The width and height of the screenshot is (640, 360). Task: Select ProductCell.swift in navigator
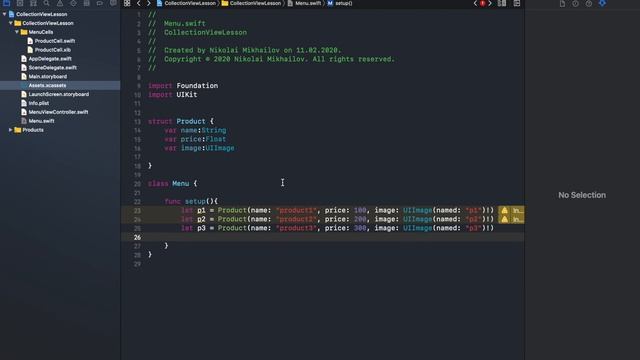[55, 41]
